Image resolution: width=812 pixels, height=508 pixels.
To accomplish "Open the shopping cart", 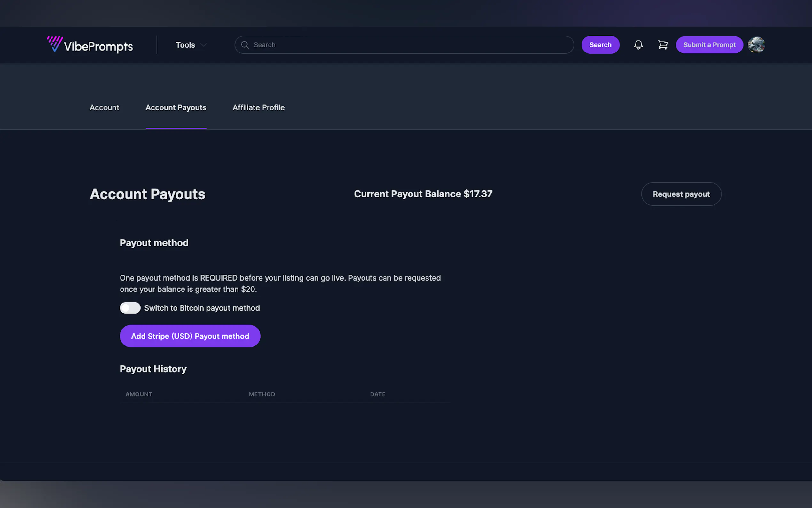I will coord(663,45).
